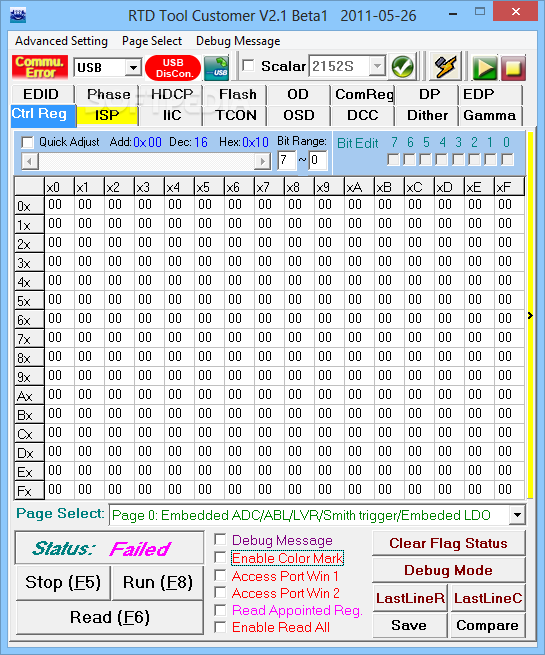This screenshot has width=545, height=655.
Task: Click the lightning bolt plug icon
Action: [x=445, y=67]
